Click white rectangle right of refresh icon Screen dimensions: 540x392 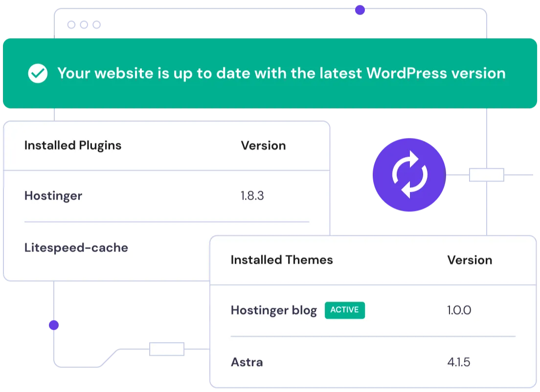tap(486, 175)
